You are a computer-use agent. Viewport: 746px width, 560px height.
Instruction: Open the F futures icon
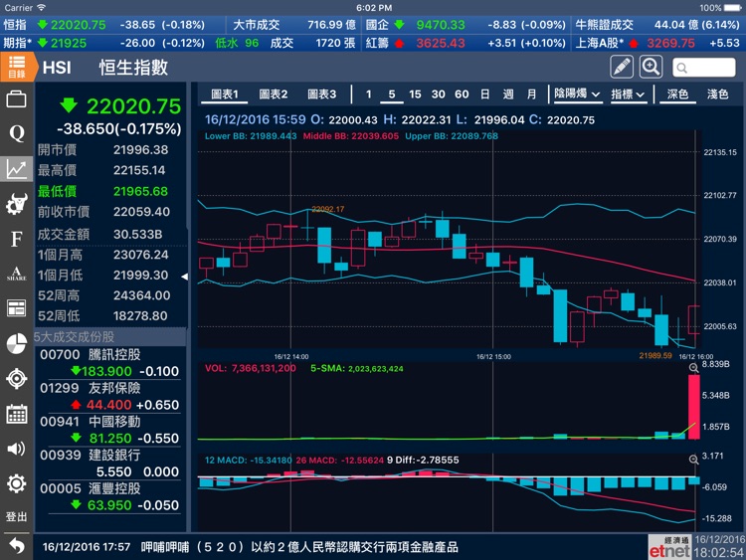click(16, 239)
